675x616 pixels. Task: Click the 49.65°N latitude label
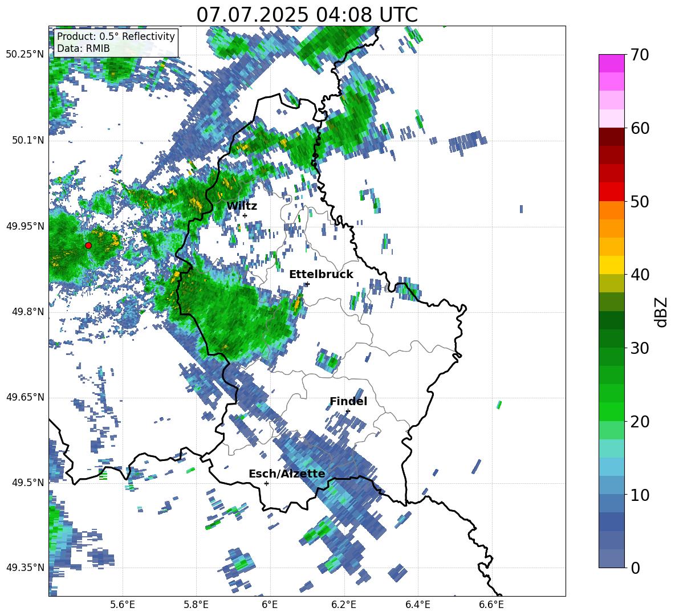pos(25,397)
